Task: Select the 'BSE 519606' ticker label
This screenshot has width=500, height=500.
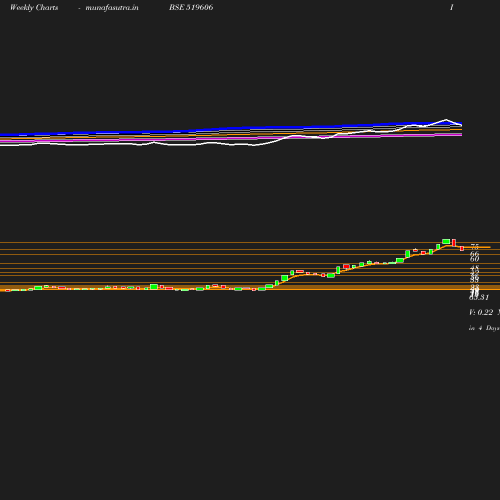Action: click(191, 7)
